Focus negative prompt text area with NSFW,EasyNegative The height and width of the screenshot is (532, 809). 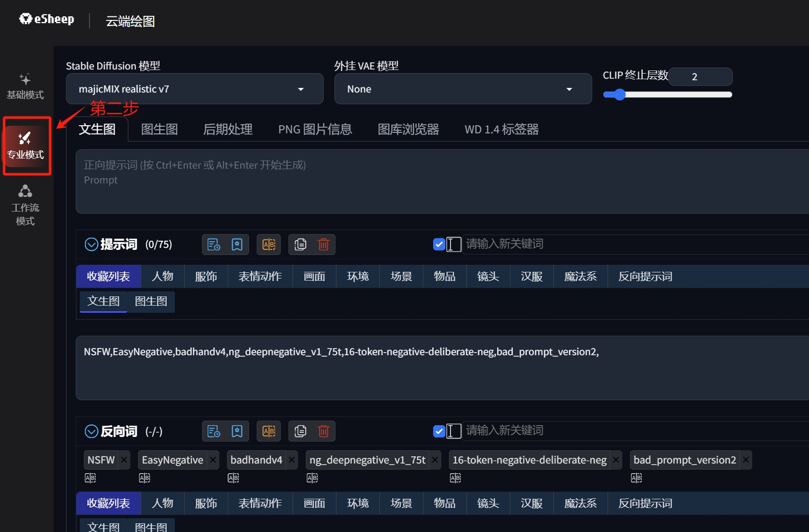point(442,368)
